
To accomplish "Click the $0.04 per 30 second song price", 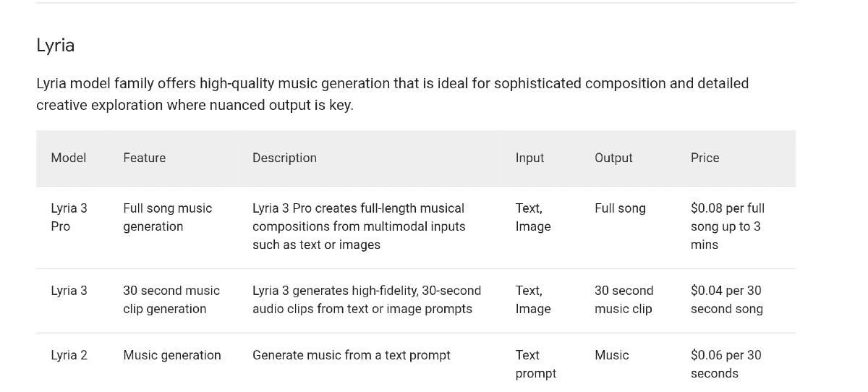I will tap(726, 299).
